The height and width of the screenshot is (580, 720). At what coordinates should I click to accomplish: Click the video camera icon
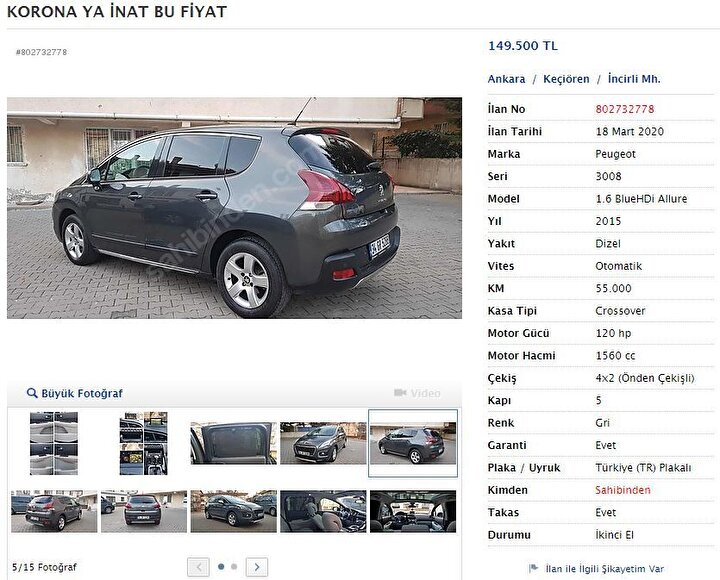coord(400,393)
